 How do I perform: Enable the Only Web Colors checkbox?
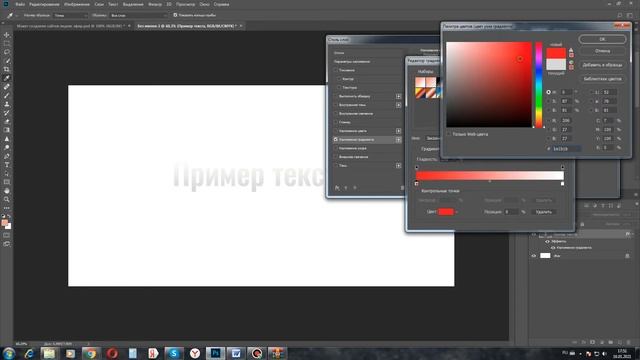[x=449, y=134]
